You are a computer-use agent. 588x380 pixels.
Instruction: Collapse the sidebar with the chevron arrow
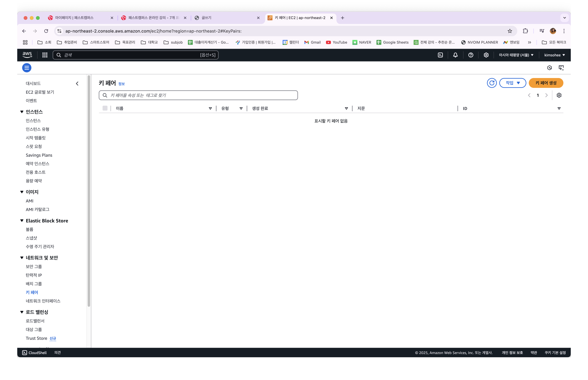[77, 83]
